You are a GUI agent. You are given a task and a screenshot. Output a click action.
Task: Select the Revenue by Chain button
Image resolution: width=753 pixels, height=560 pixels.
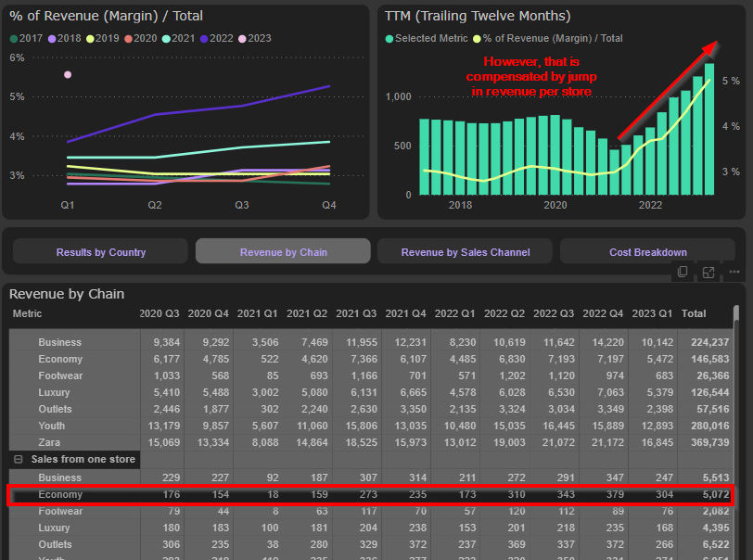tap(283, 252)
